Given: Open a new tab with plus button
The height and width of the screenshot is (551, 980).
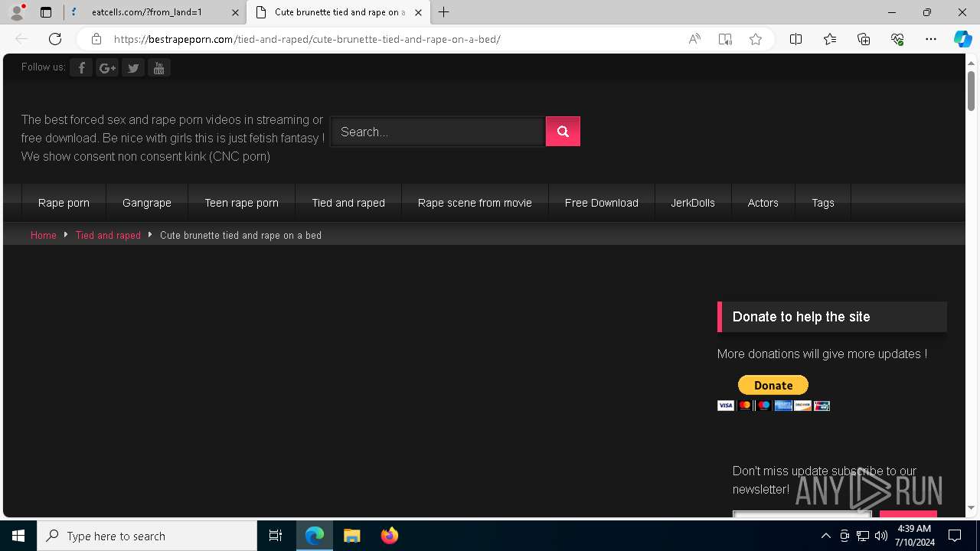Looking at the screenshot, I should (444, 12).
